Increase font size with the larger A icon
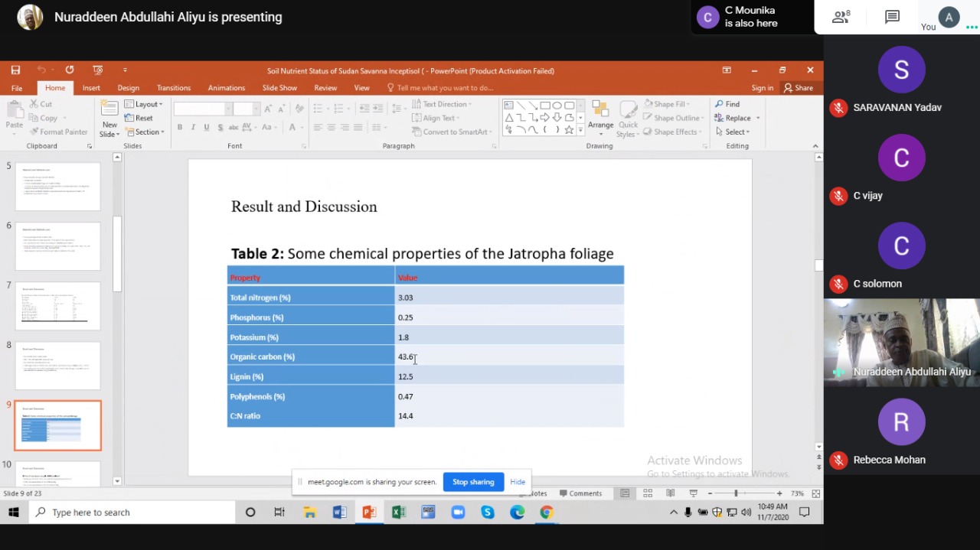The image size is (980, 550). pos(267,108)
